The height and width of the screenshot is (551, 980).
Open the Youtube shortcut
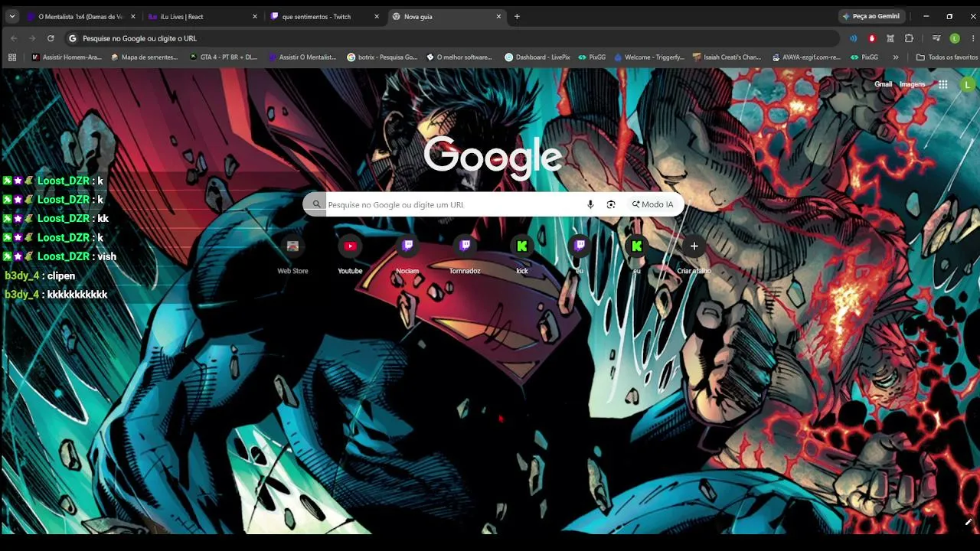coord(350,254)
